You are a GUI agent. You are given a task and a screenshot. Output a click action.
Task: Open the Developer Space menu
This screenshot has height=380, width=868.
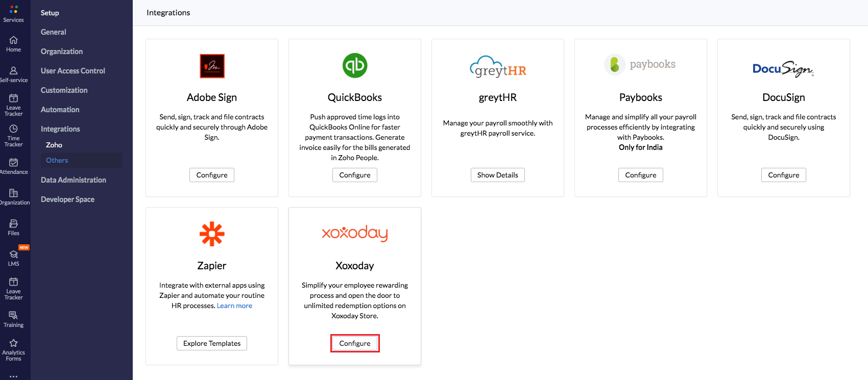click(67, 199)
